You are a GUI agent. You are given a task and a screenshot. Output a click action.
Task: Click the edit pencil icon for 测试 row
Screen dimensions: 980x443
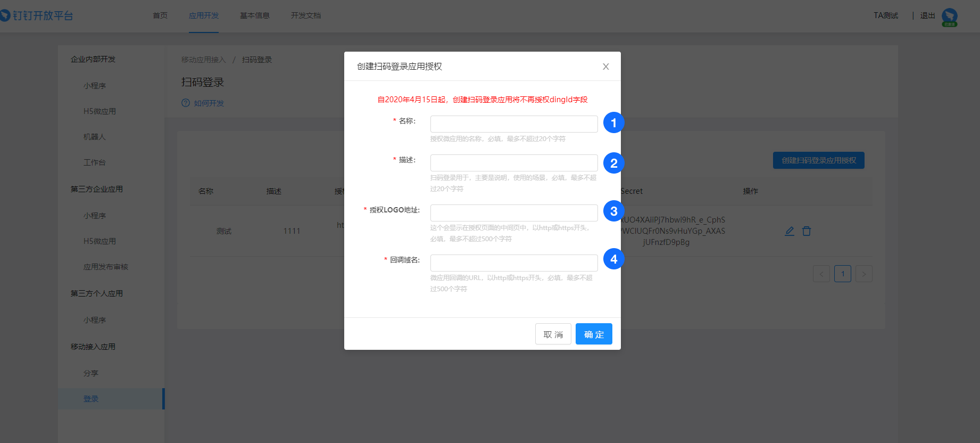click(790, 231)
